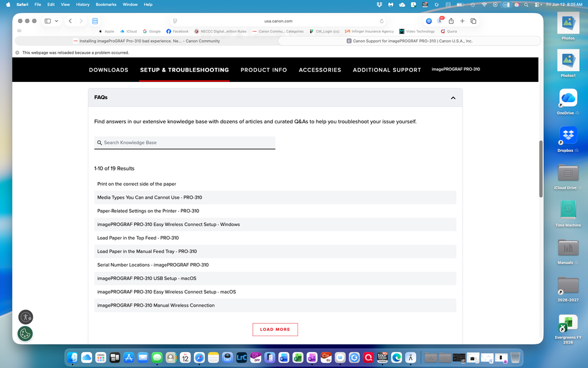Open Mail from the Dock

tap(143, 357)
